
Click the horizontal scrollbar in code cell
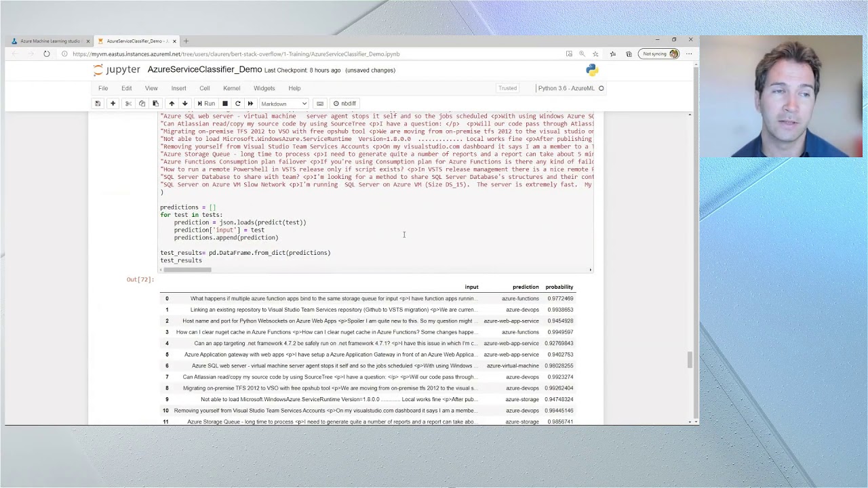pos(187,270)
